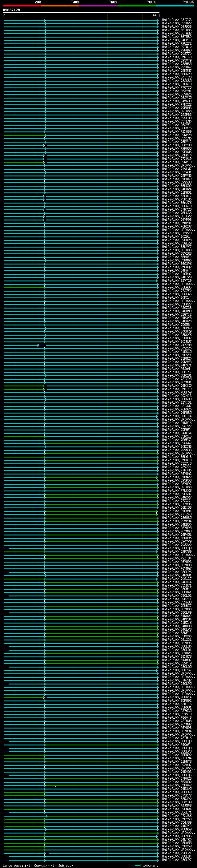The width and height of the screenshot is (197, 868).
Task: Click the UniRef100_Q09533 hit label
Action: tap(177, 450)
